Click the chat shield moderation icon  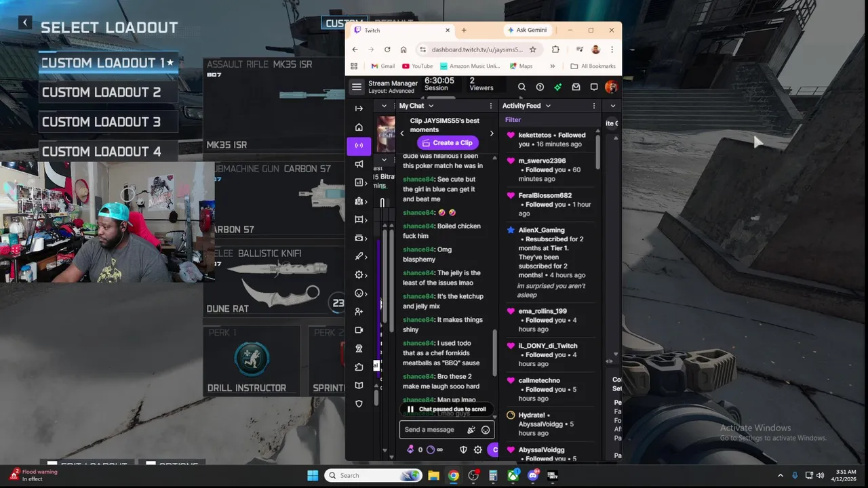[x=463, y=449]
